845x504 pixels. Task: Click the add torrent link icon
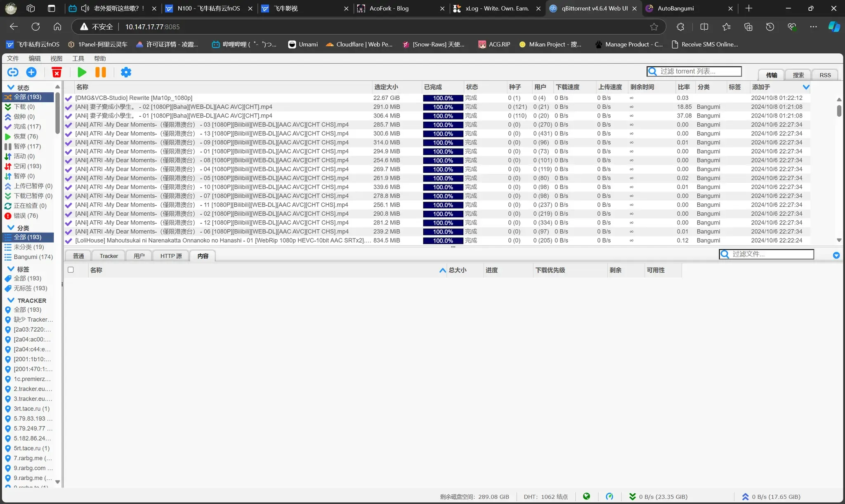13,72
